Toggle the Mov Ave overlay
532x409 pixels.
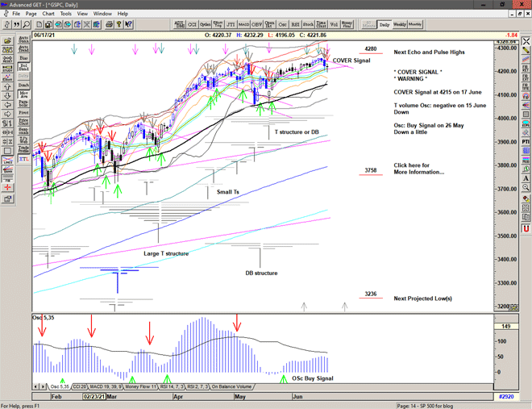(x=23, y=95)
